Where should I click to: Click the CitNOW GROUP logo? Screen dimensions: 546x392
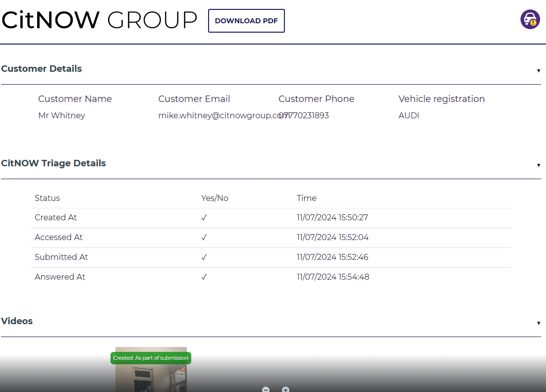pos(99,20)
